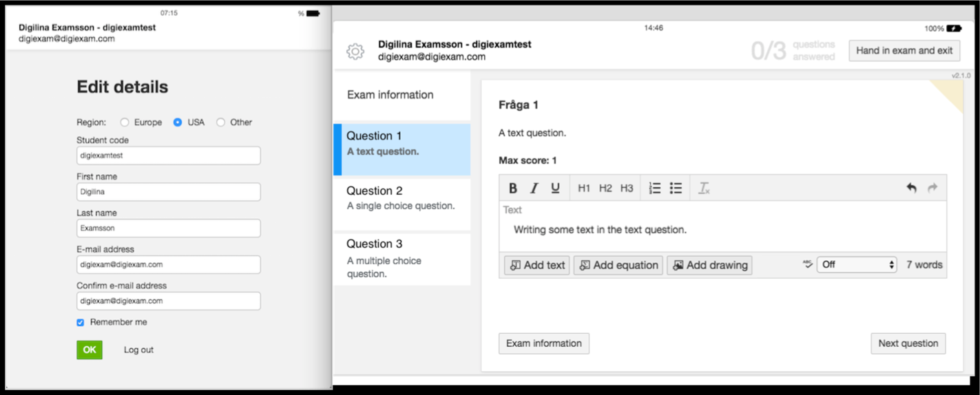The width and height of the screenshot is (980, 395).
Task: Click the Next question button
Action: click(908, 343)
